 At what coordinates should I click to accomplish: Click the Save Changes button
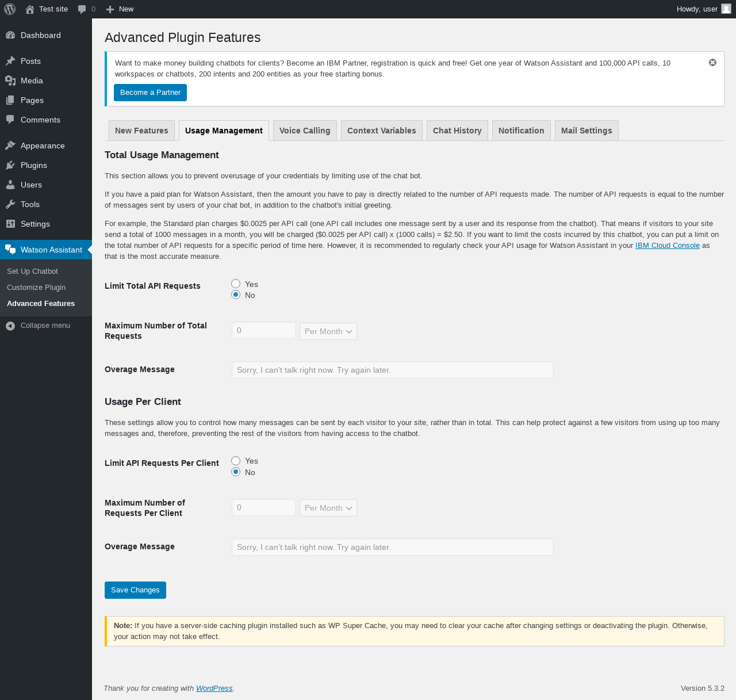pos(135,590)
